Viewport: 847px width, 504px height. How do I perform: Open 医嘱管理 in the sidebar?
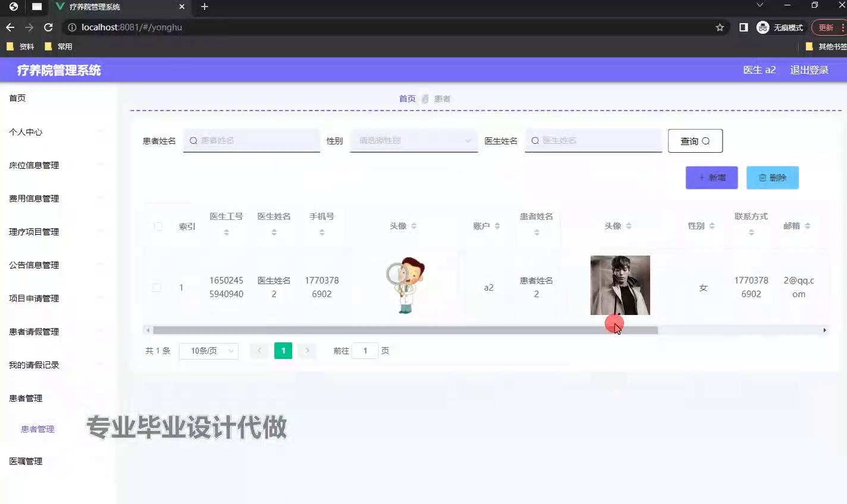pos(26,461)
